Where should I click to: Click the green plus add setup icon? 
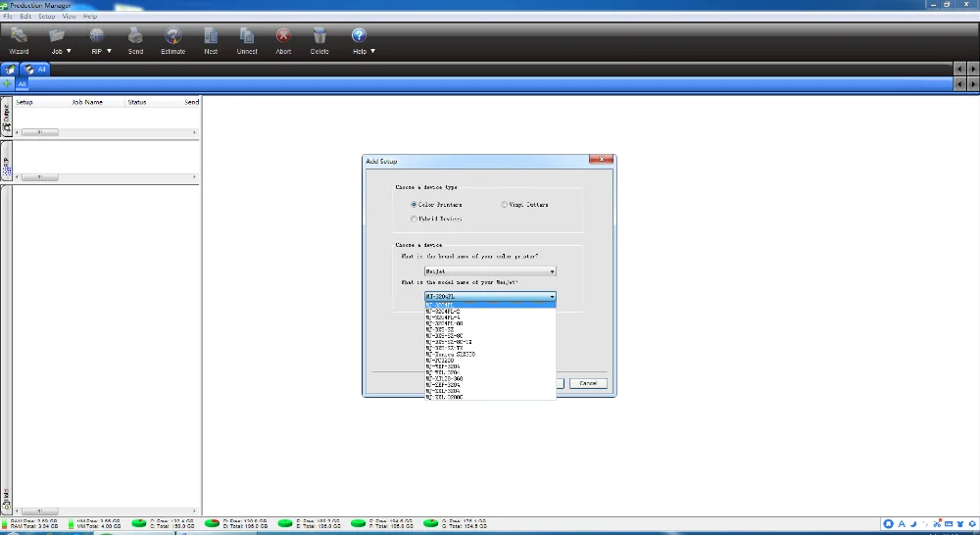7,83
